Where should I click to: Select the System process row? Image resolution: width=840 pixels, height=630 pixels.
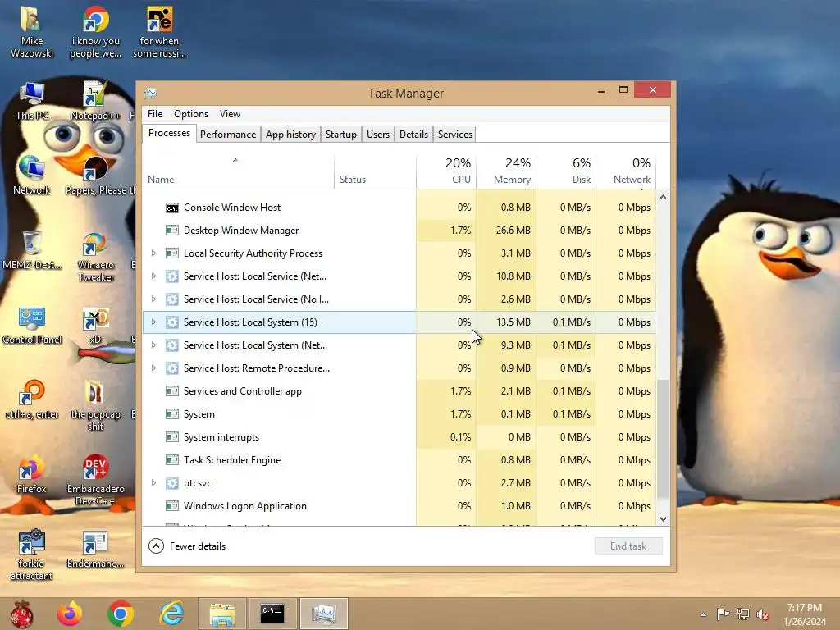tap(399, 414)
